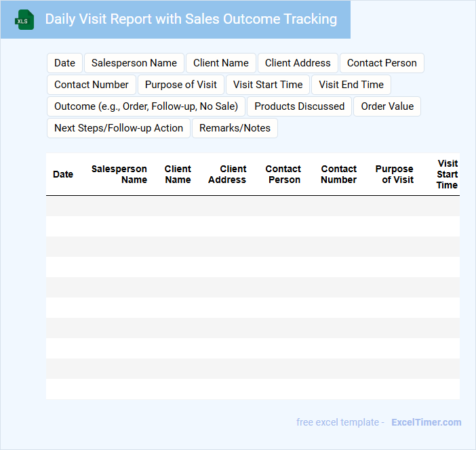Click the Purpose of Visit table header
Viewport: 476px width, 450px height.
point(395,174)
